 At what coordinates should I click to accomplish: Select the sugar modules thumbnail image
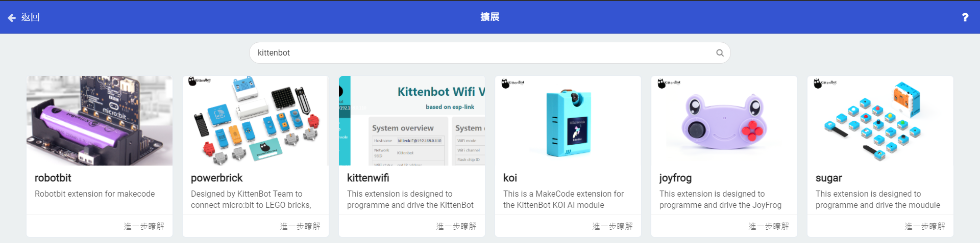click(x=880, y=121)
